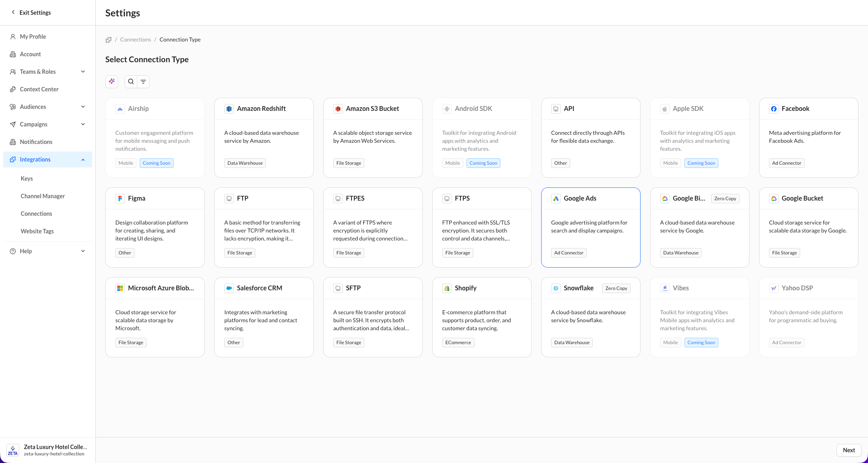Expand the Help sidebar section
This screenshot has height=463, width=868.
[x=47, y=251]
